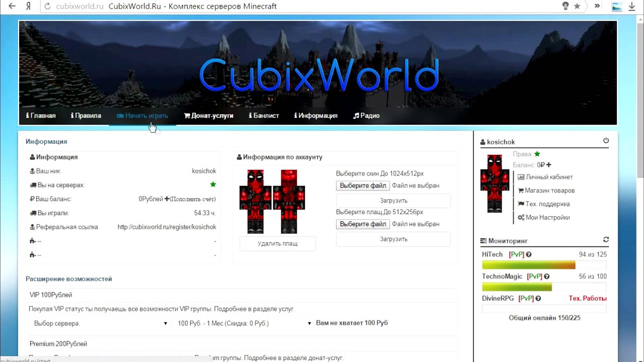The height and width of the screenshot is (362, 644).
Task: Click Пополнить счёт link
Action: pyautogui.click(x=193, y=199)
